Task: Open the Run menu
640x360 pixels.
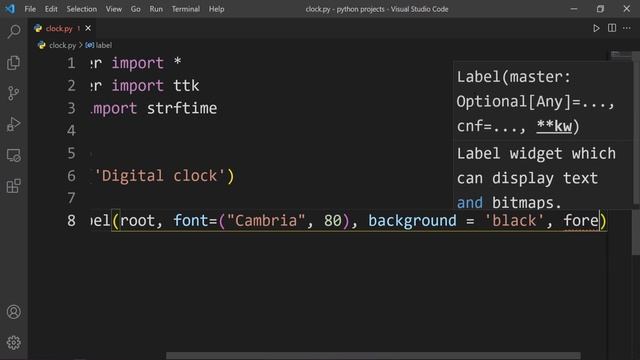Action: click(x=156, y=9)
